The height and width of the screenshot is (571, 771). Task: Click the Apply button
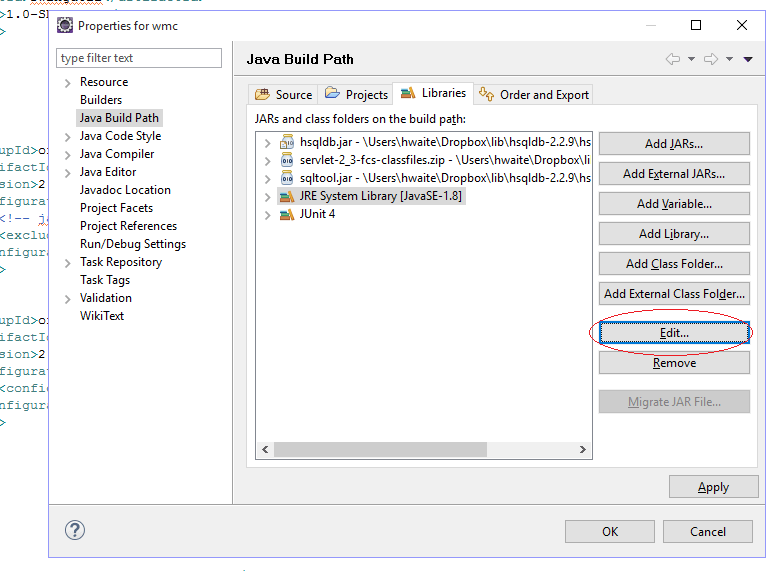click(713, 487)
